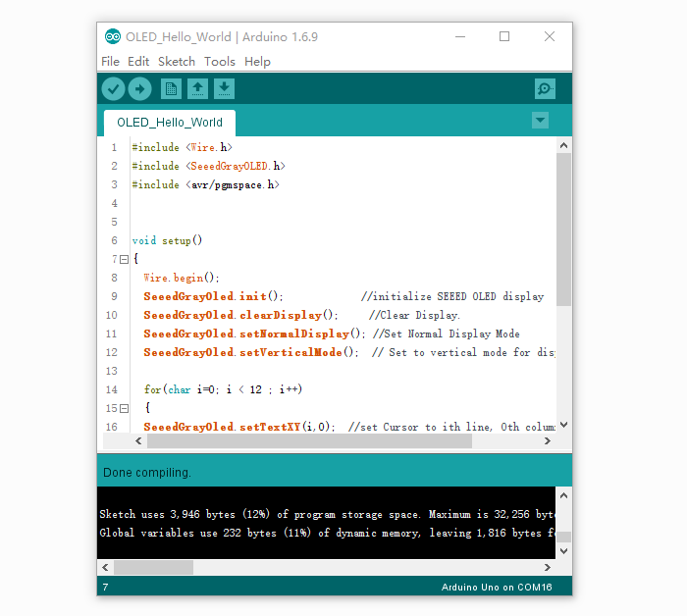Click 'SeeedGrayOled.init();' code text
Viewport: 687px width, 616px height.
pyautogui.click(x=213, y=297)
